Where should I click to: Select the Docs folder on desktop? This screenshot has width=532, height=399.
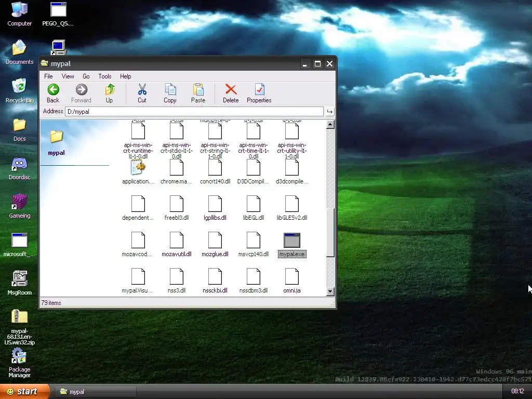pyautogui.click(x=19, y=129)
